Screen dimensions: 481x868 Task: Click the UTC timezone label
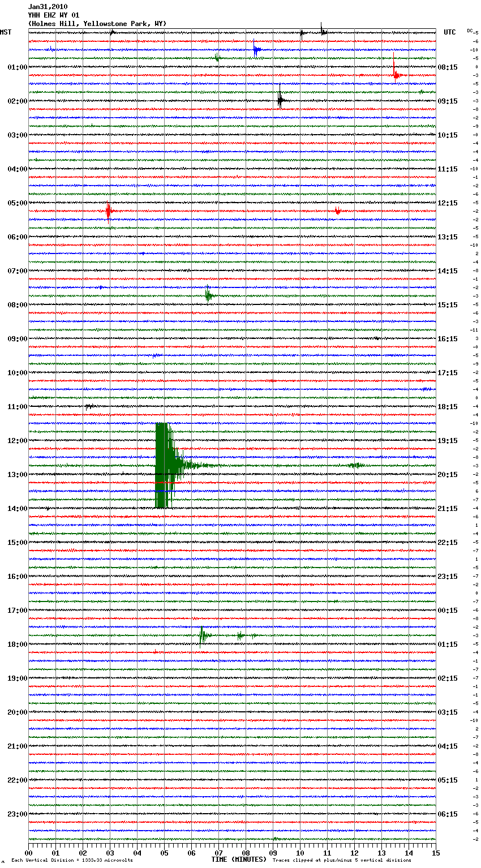(449, 32)
